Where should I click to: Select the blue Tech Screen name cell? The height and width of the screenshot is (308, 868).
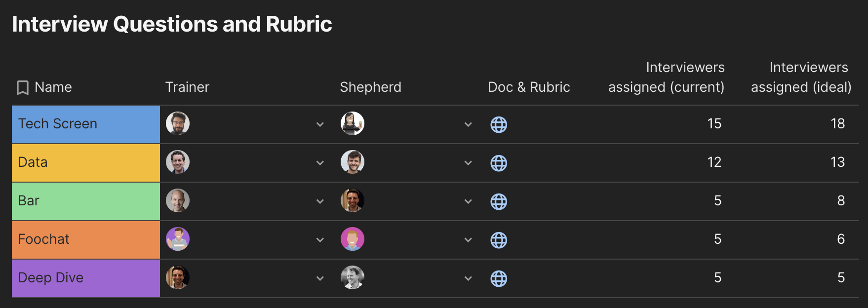click(x=86, y=124)
